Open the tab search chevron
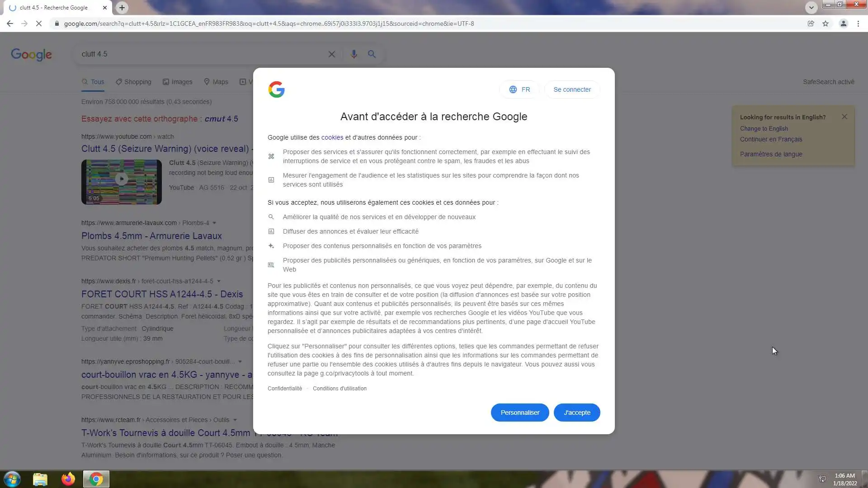 (x=811, y=8)
